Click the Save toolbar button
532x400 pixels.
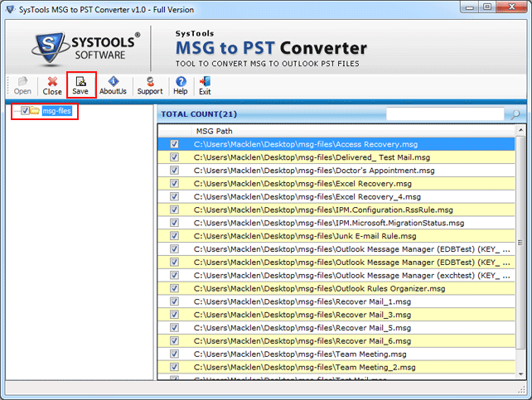click(80, 85)
